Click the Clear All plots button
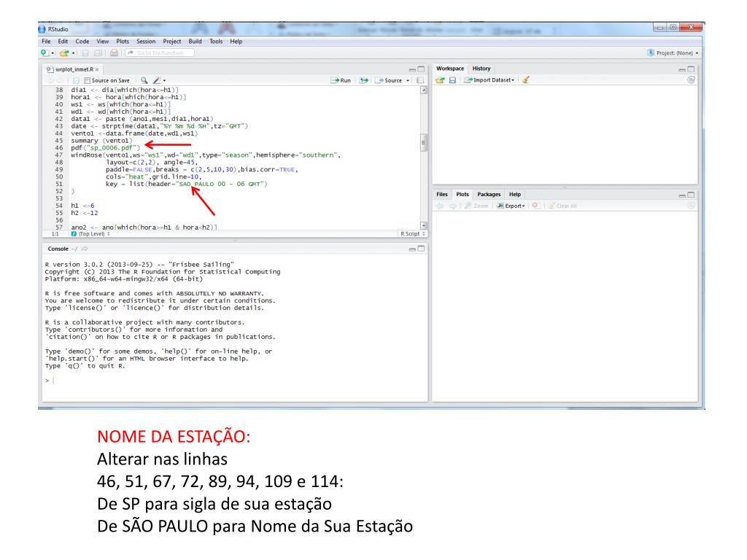747x560 pixels. pos(562,206)
